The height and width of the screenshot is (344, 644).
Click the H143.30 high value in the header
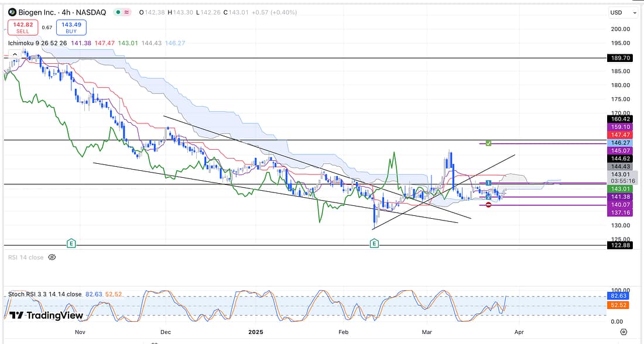click(x=181, y=12)
